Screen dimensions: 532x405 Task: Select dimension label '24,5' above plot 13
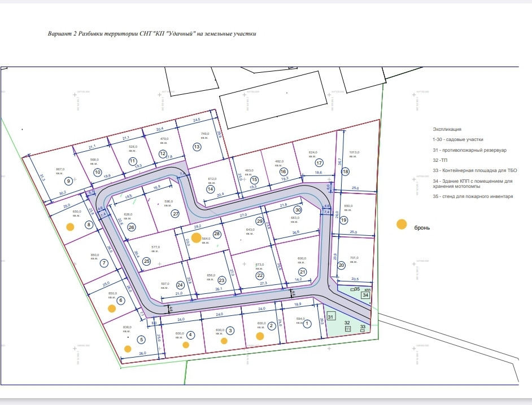(x=197, y=120)
